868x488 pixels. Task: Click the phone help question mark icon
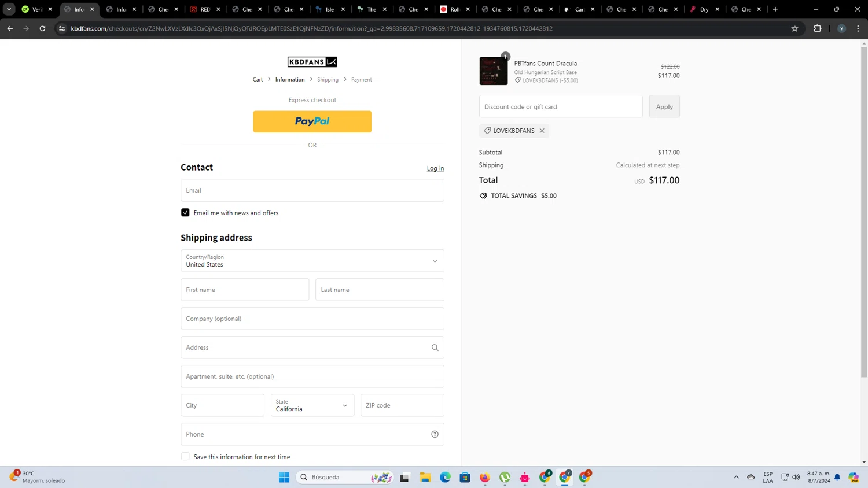click(435, 434)
